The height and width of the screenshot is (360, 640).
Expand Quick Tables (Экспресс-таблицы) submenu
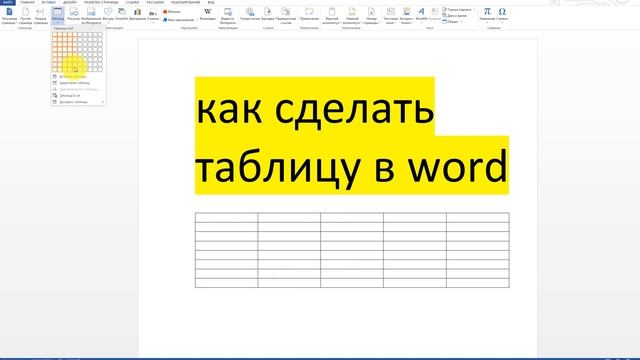(x=78, y=102)
